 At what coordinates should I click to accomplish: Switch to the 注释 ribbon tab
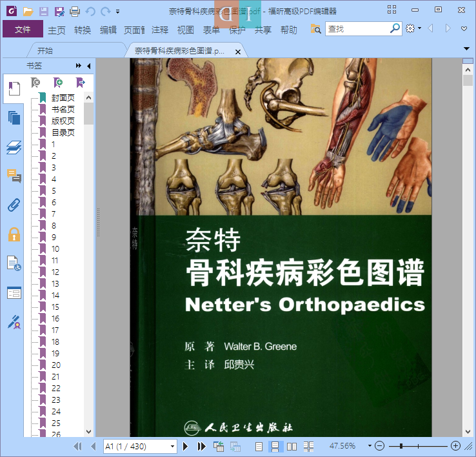click(x=160, y=30)
